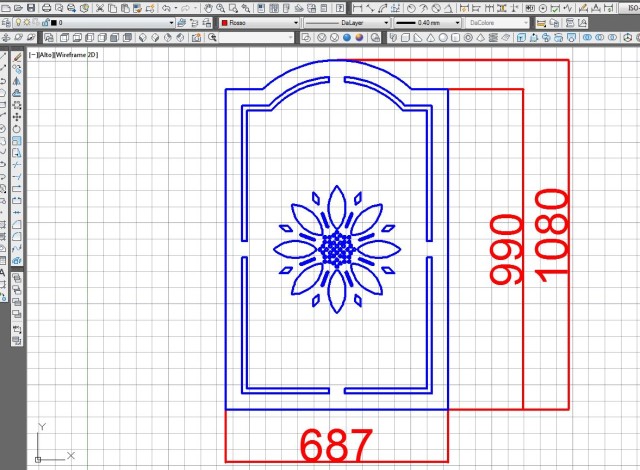Select the Pan hand tool

(208, 7)
